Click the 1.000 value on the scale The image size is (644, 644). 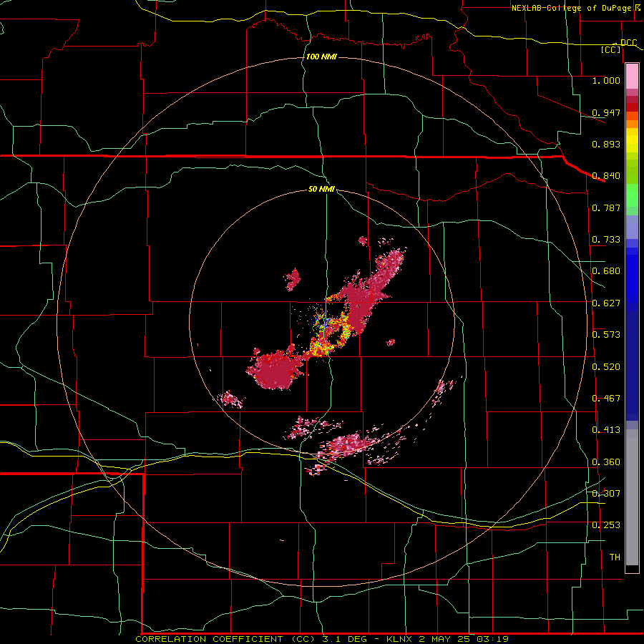point(606,80)
